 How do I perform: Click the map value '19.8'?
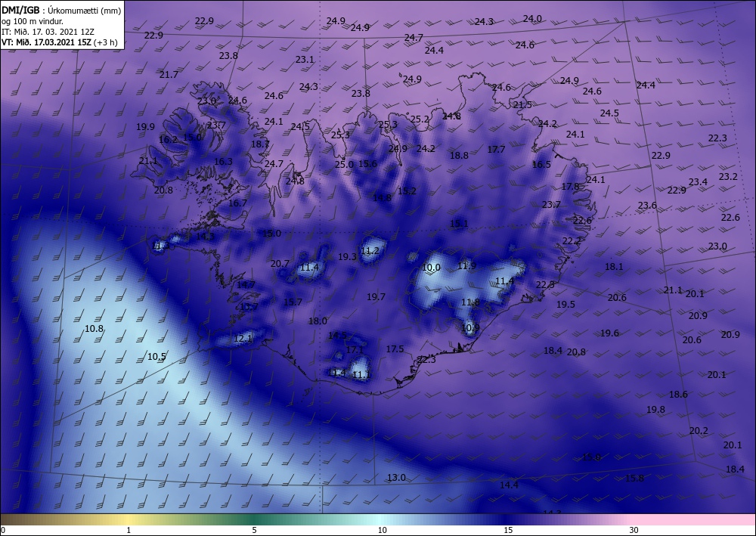point(655,409)
